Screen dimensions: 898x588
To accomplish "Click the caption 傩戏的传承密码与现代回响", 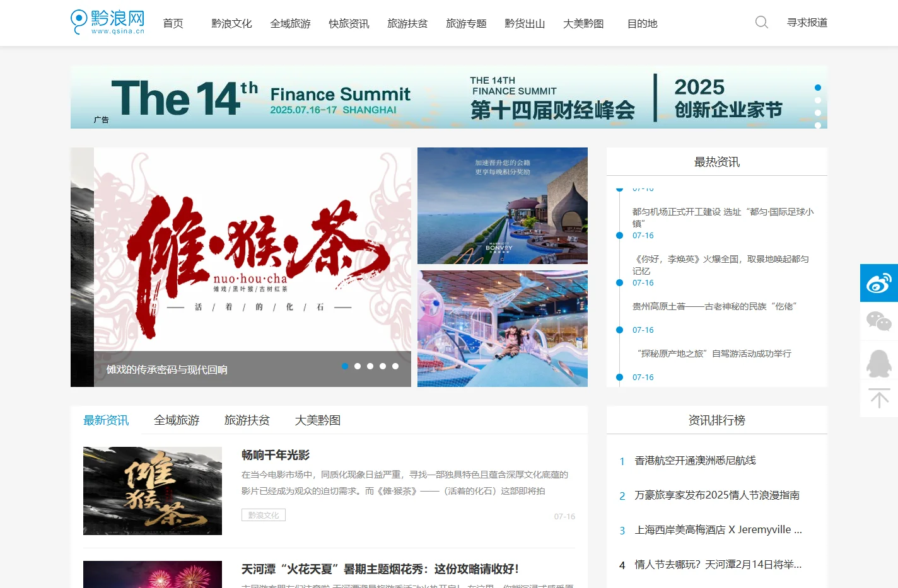I will pos(167,370).
